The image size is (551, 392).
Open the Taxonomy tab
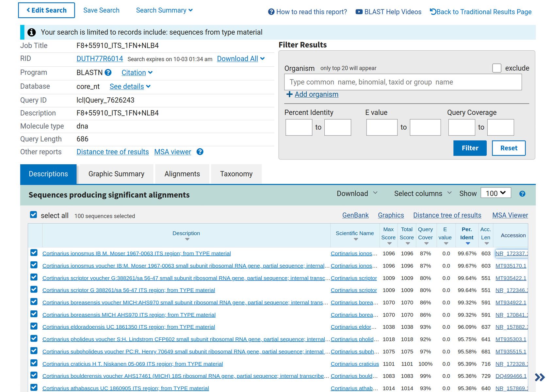(x=236, y=174)
